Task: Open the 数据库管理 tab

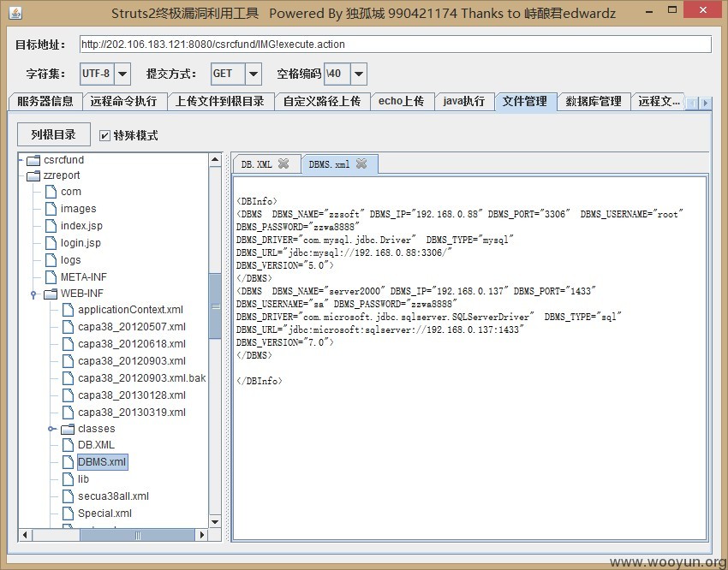Action: pyautogui.click(x=594, y=101)
